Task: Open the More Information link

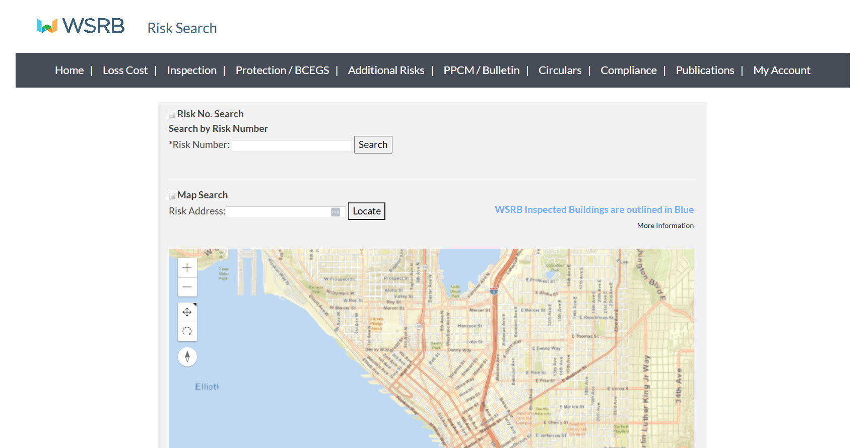Action: 665,226
